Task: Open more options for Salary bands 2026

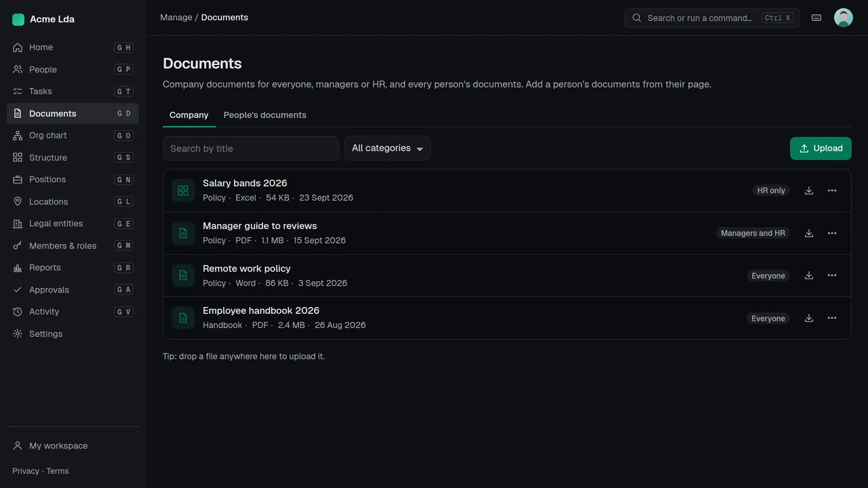Action: (x=832, y=190)
